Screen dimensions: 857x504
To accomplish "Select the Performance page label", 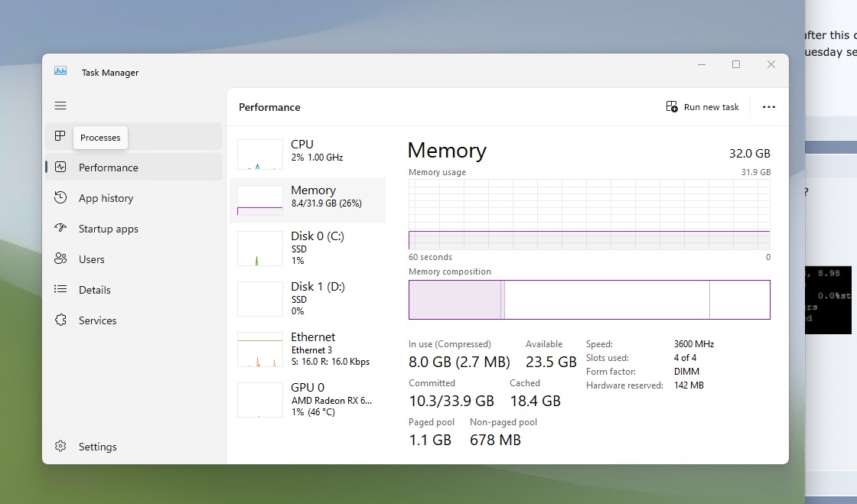I will click(x=108, y=167).
